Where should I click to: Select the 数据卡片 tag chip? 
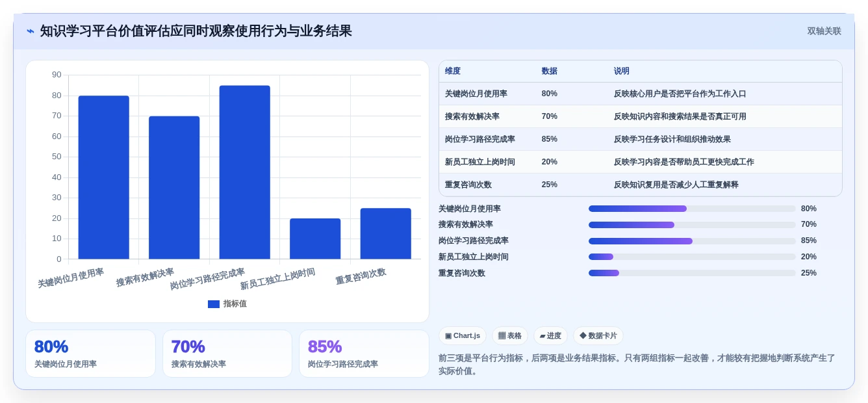(598, 335)
